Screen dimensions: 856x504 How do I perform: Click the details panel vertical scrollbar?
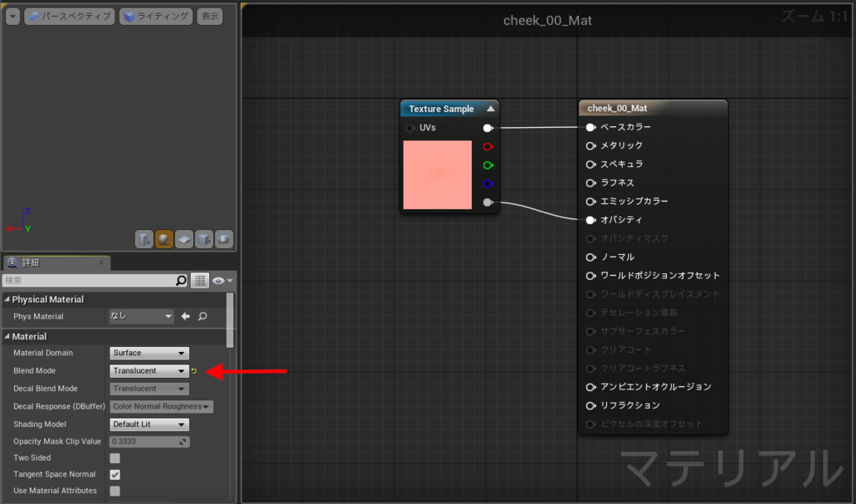(x=230, y=320)
